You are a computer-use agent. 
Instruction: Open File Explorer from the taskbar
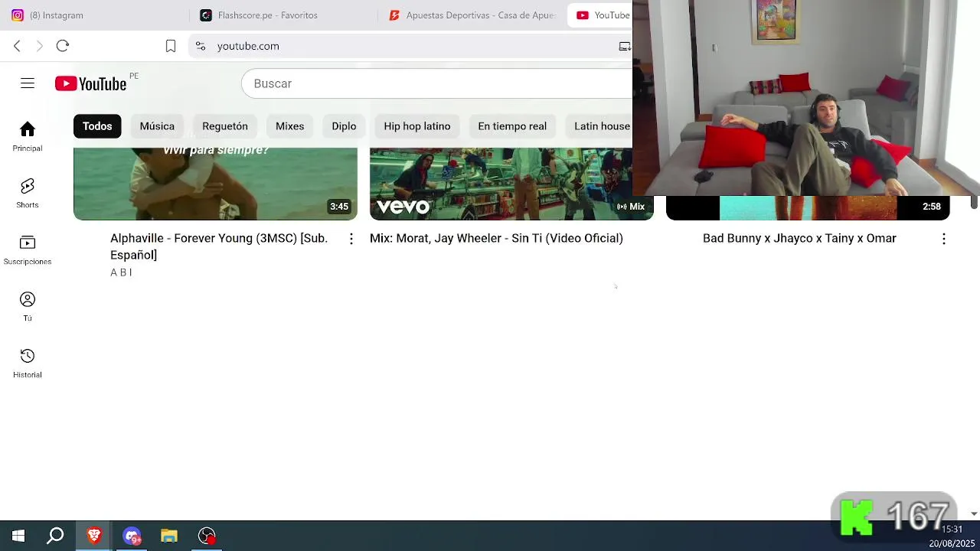click(x=169, y=536)
